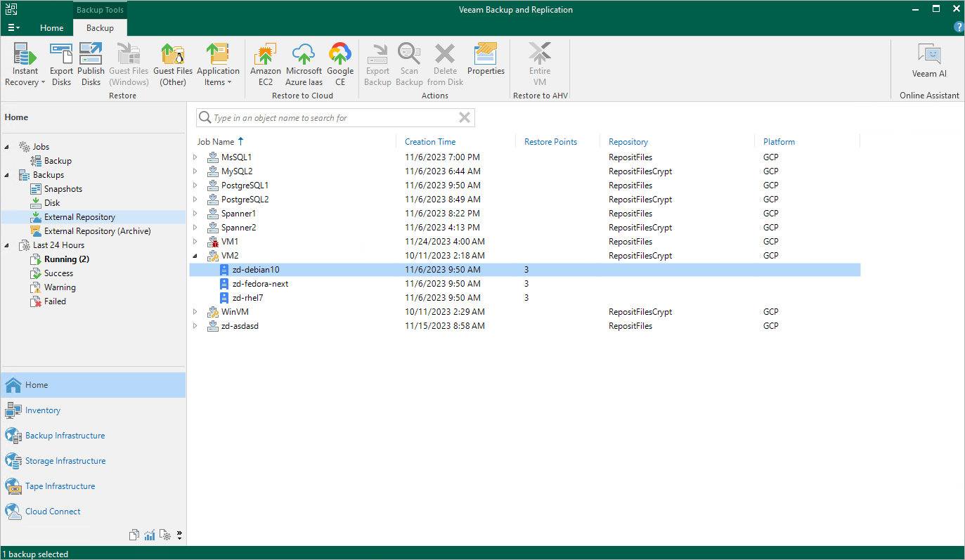Open Tape Infrastructure view
The height and width of the screenshot is (560, 965).
(x=93, y=486)
